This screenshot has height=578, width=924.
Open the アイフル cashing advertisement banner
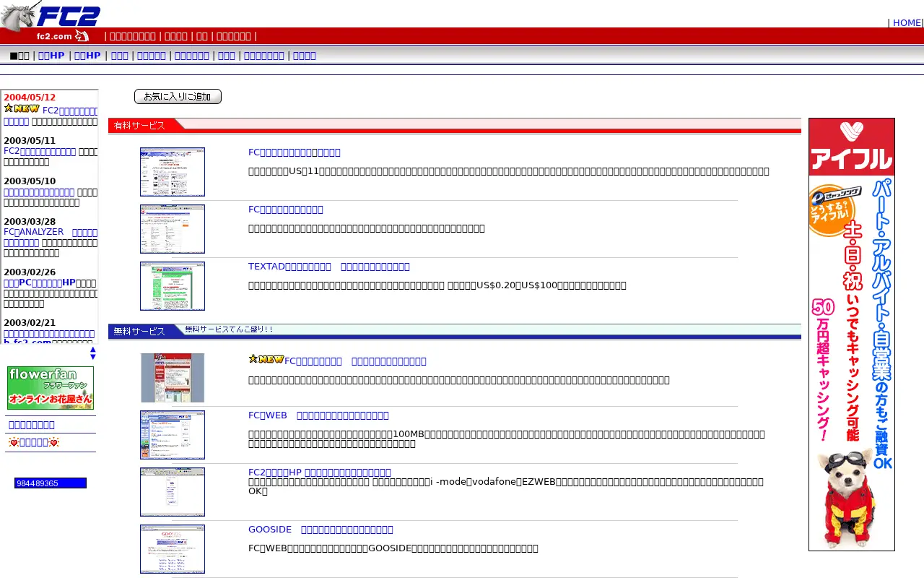(852, 335)
